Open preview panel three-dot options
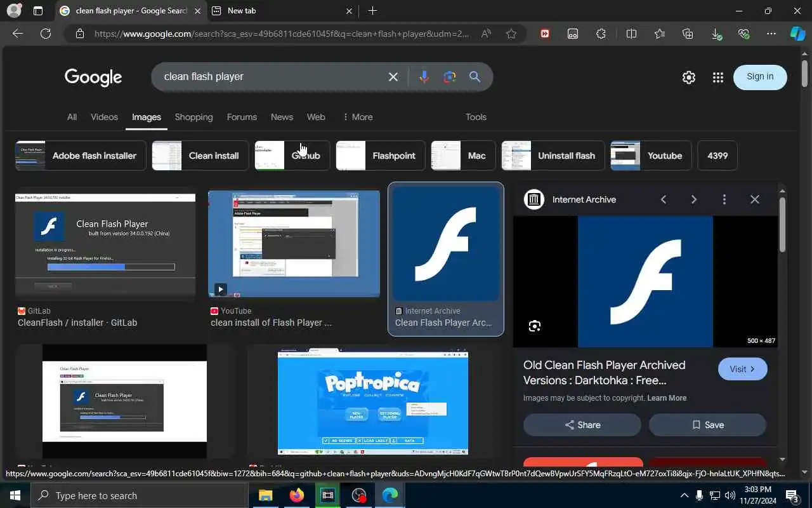Screen dimensions: 812x508 coord(724,199)
